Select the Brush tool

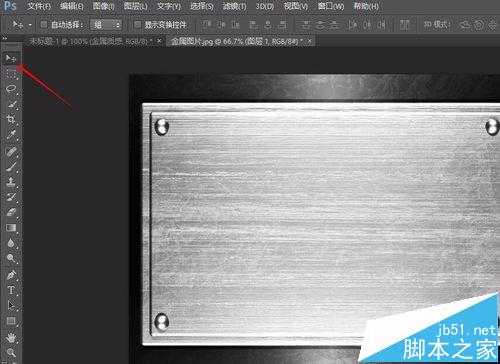(x=11, y=166)
